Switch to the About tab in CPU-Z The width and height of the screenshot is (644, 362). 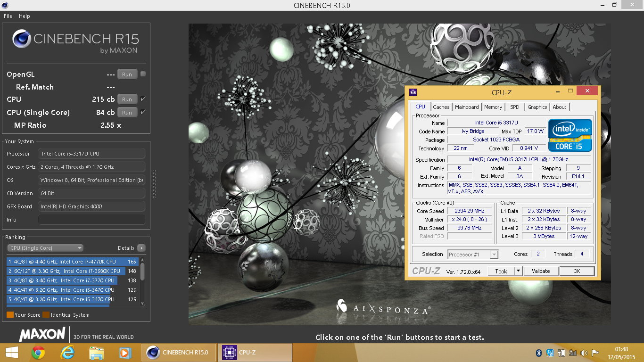tap(560, 107)
